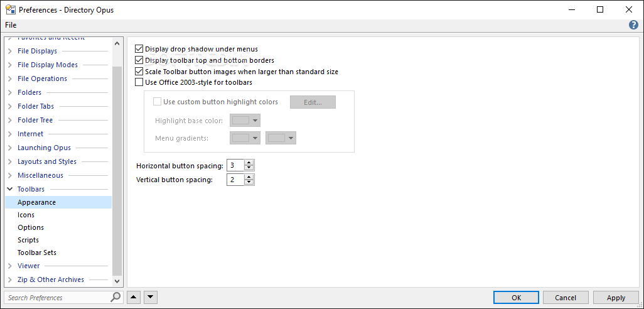This screenshot has height=309, width=644.
Task: Expand the Internet category
Action: pos(10,134)
